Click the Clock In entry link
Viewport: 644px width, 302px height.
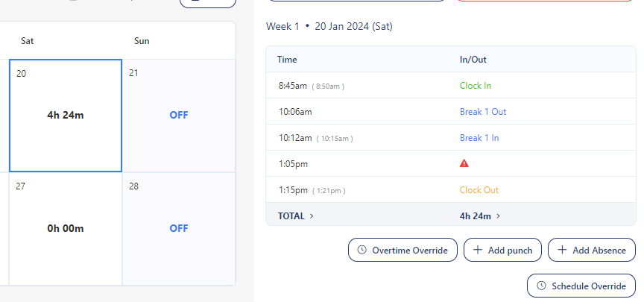(x=476, y=86)
